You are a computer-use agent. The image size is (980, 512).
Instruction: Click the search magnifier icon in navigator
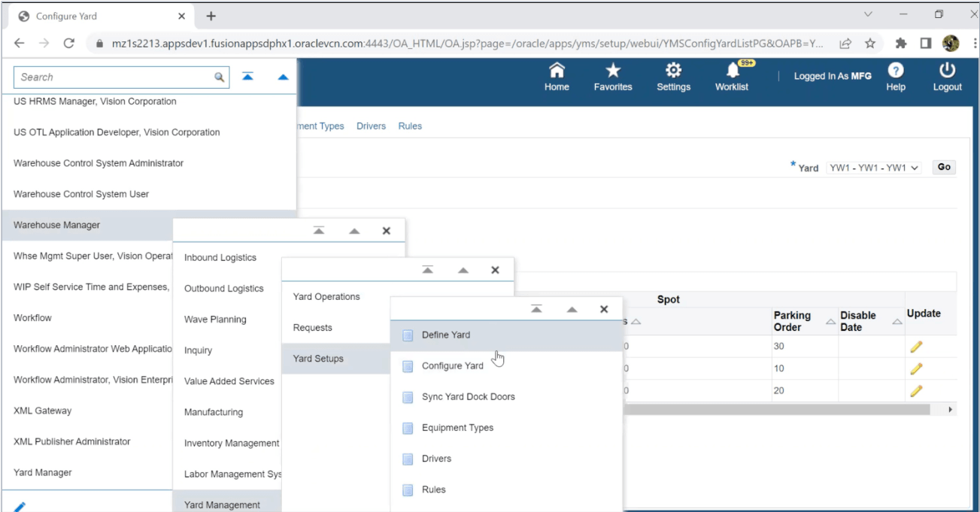[x=220, y=77]
